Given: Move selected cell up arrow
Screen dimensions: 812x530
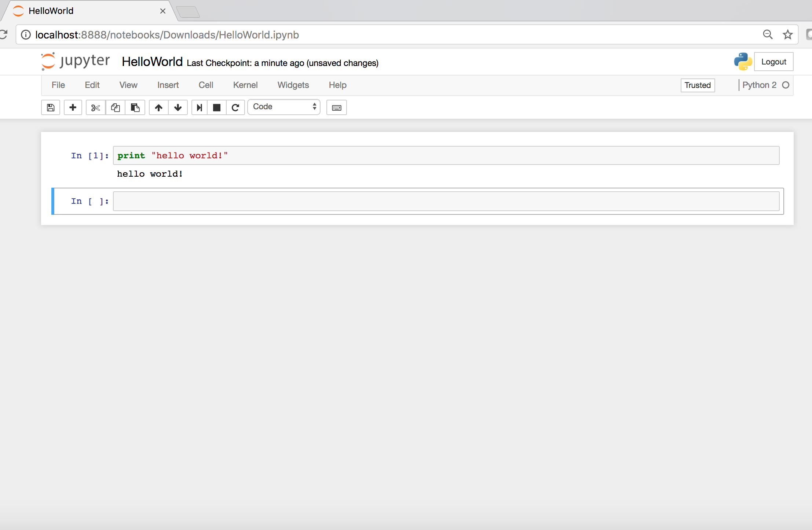Looking at the screenshot, I should 158,107.
